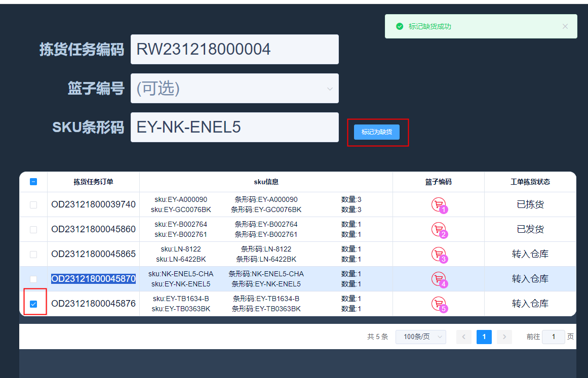
Task: Go to next page arrow
Action: pyautogui.click(x=504, y=337)
